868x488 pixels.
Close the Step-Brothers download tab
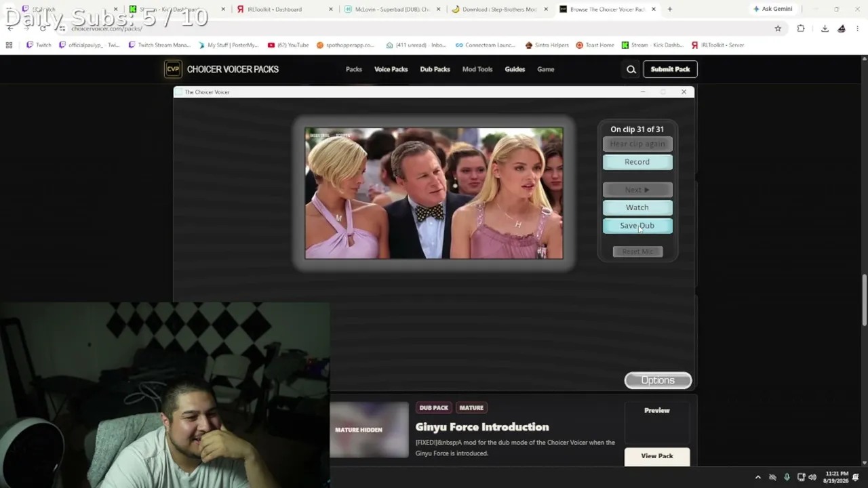pos(546,9)
